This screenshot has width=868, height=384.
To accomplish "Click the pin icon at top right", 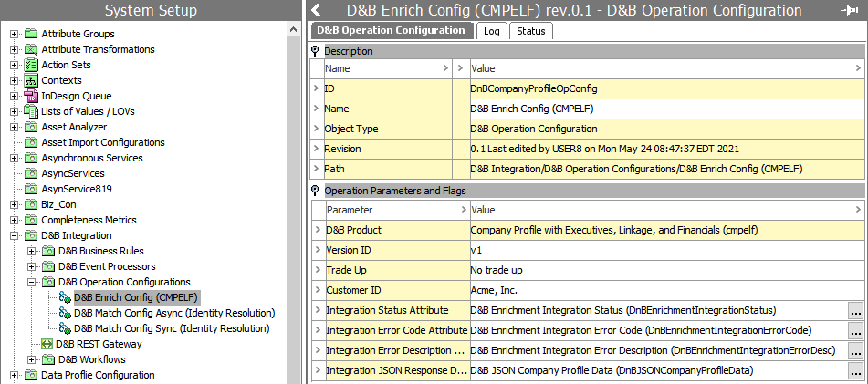I will (847, 10).
